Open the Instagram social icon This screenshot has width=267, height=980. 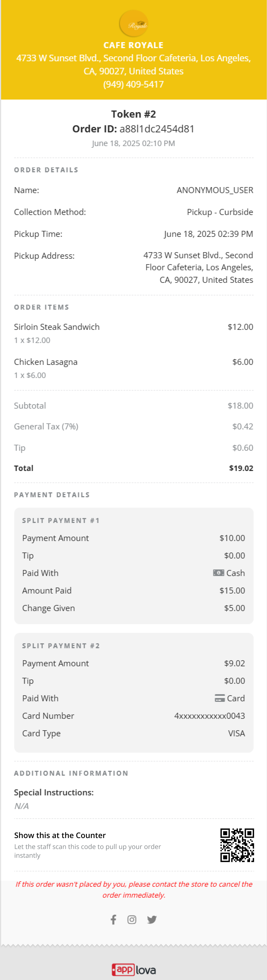[132, 920]
